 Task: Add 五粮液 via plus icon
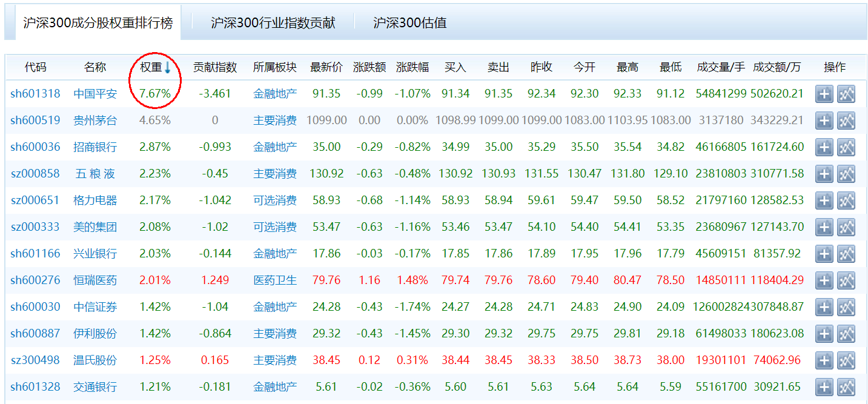[824, 174]
